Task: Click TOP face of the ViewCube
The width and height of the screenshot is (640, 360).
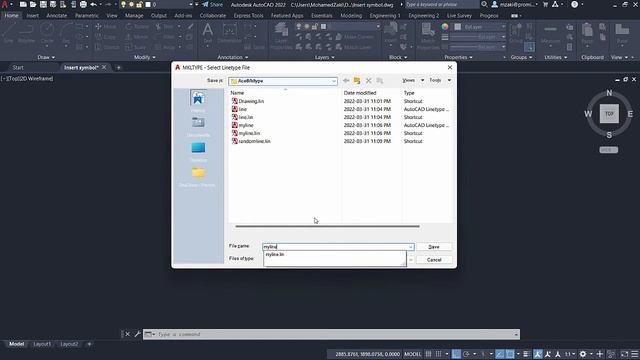Action: tap(609, 114)
